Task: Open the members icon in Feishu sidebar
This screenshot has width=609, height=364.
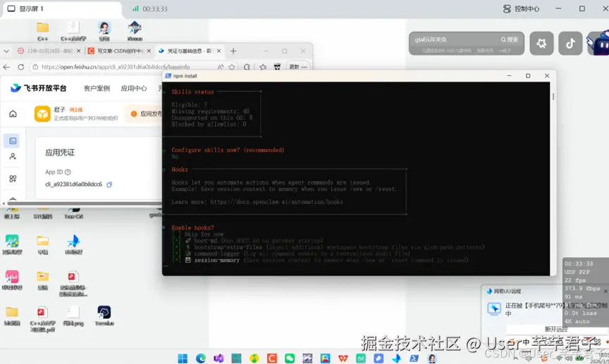Action: pos(13,156)
